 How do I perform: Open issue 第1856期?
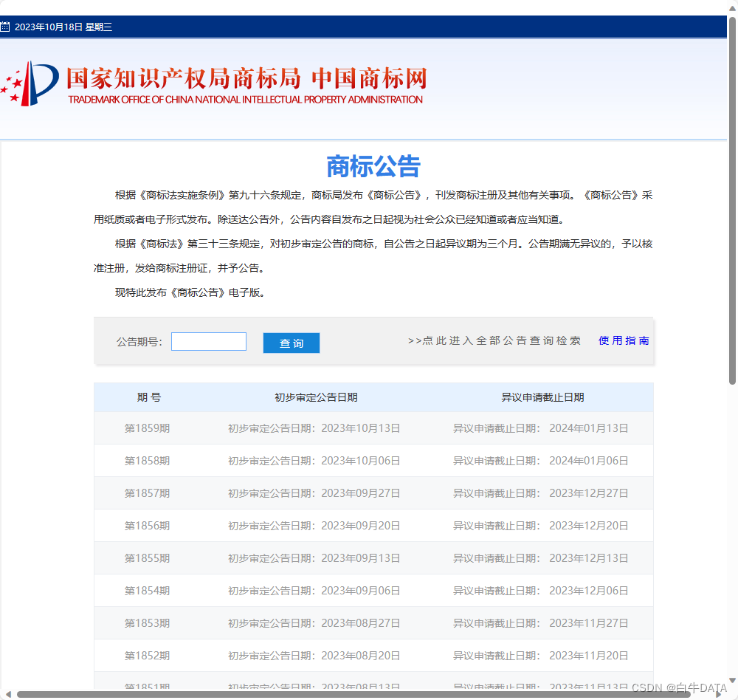pyautogui.click(x=147, y=526)
